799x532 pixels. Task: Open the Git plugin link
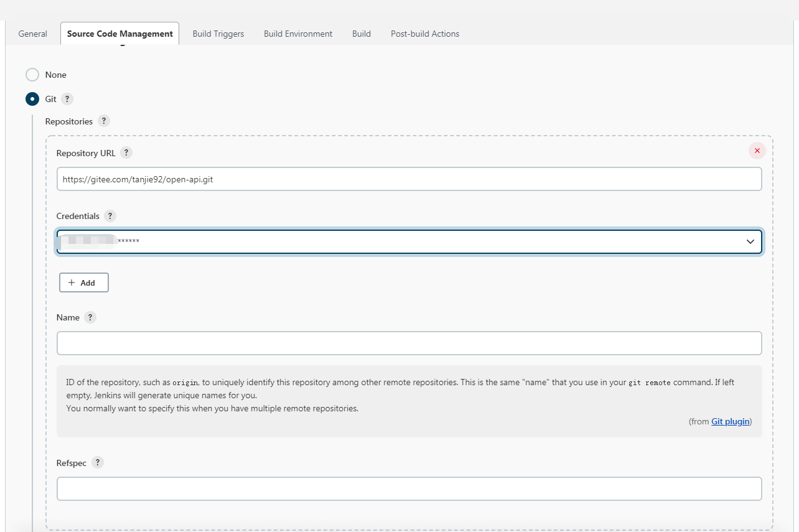(730, 421)
